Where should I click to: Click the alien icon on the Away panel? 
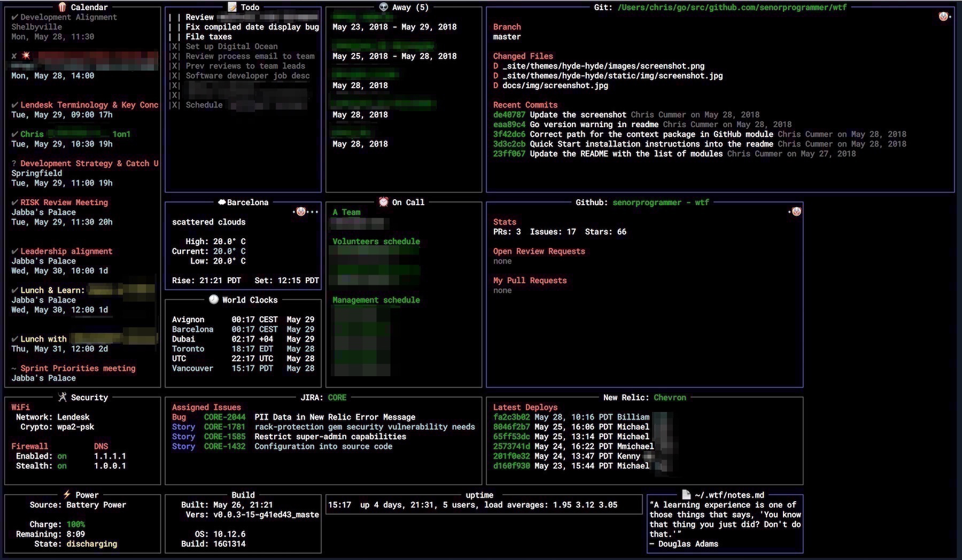(384, 7)
